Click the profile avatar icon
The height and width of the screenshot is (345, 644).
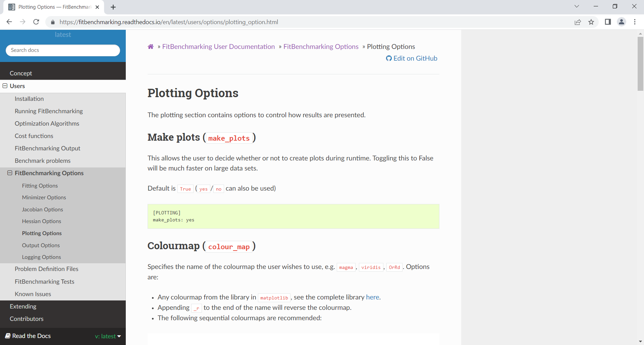tap(622, 22)
